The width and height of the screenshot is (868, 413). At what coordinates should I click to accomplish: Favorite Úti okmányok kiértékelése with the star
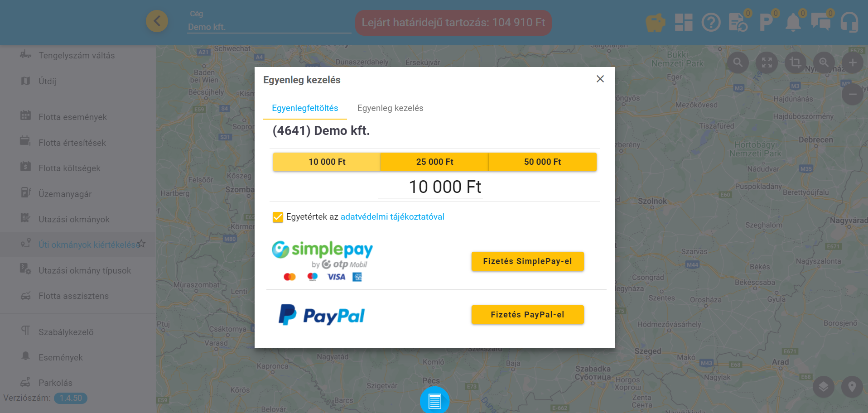[x=141, y=244]
